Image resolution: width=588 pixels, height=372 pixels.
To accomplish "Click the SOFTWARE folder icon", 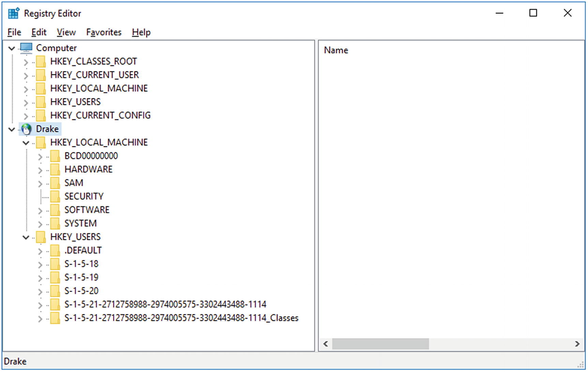I will pos(55,210).
